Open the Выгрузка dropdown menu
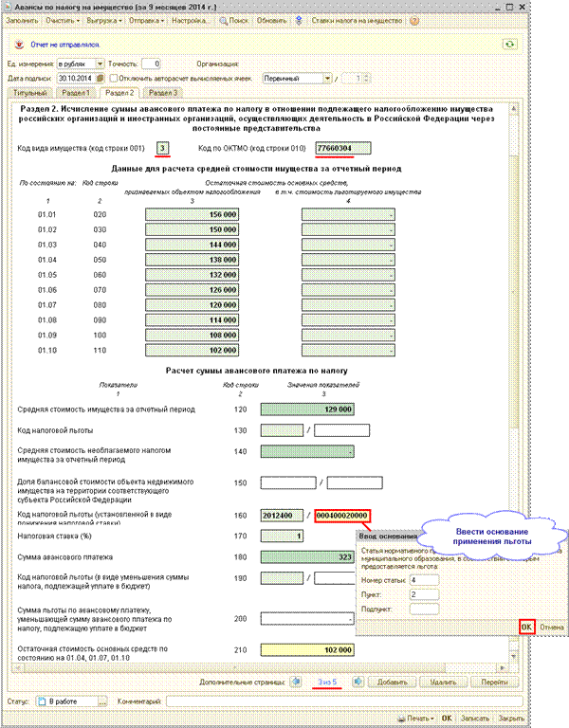569x728 pixels. pos(104,21)
